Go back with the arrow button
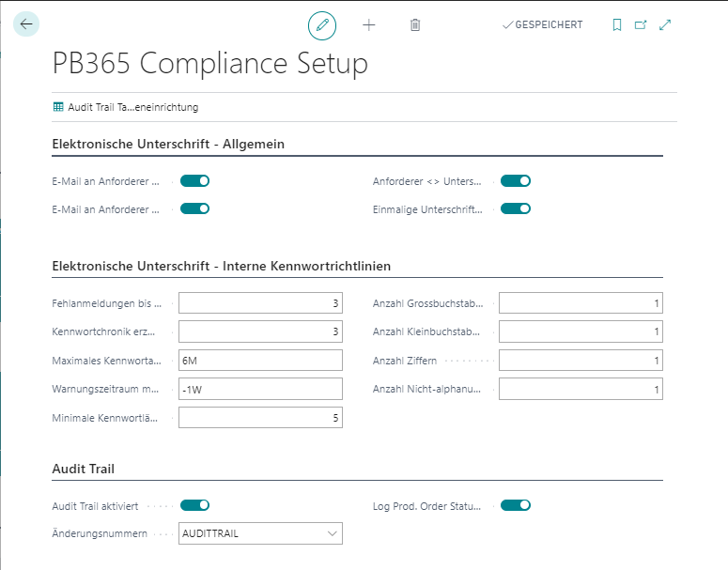Screen dimensions: 728x570 pos(26,24)
